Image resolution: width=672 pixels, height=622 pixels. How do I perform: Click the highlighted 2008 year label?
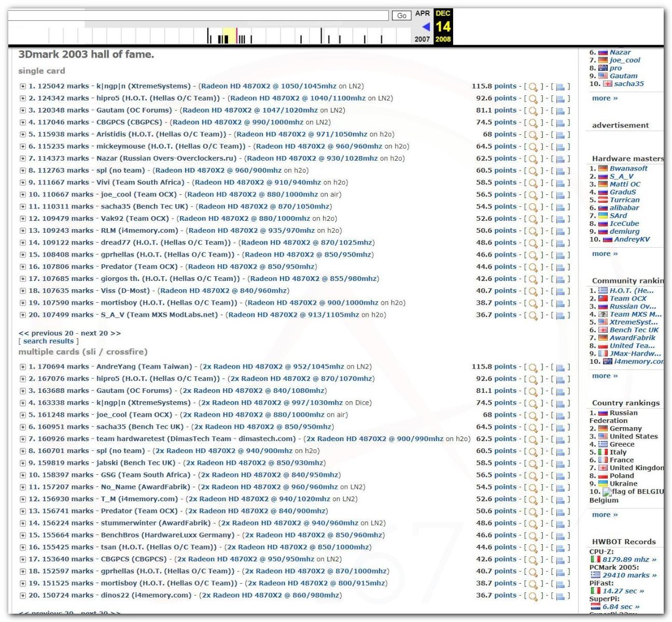443,39
